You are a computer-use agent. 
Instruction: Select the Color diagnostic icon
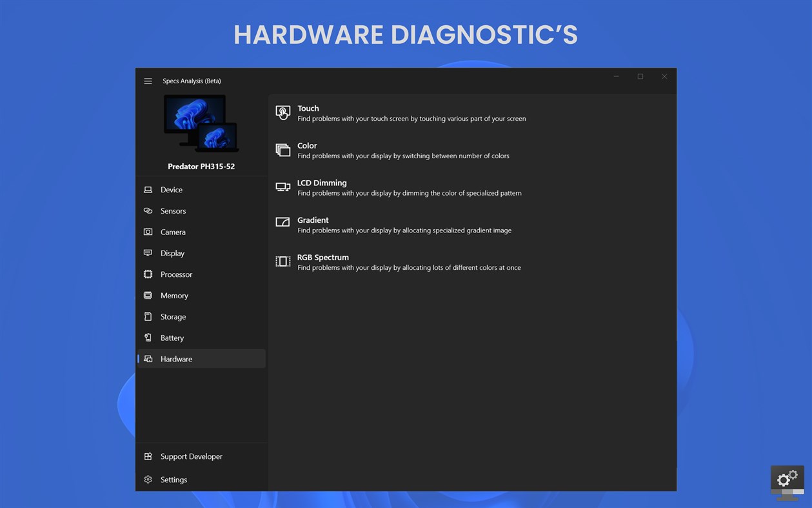[x=282, y=149]
